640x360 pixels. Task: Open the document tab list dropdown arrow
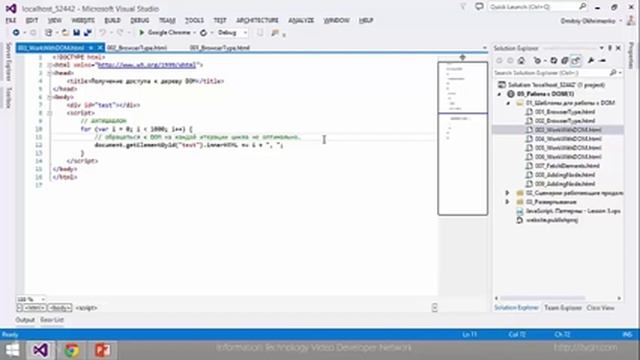[484, 48]
